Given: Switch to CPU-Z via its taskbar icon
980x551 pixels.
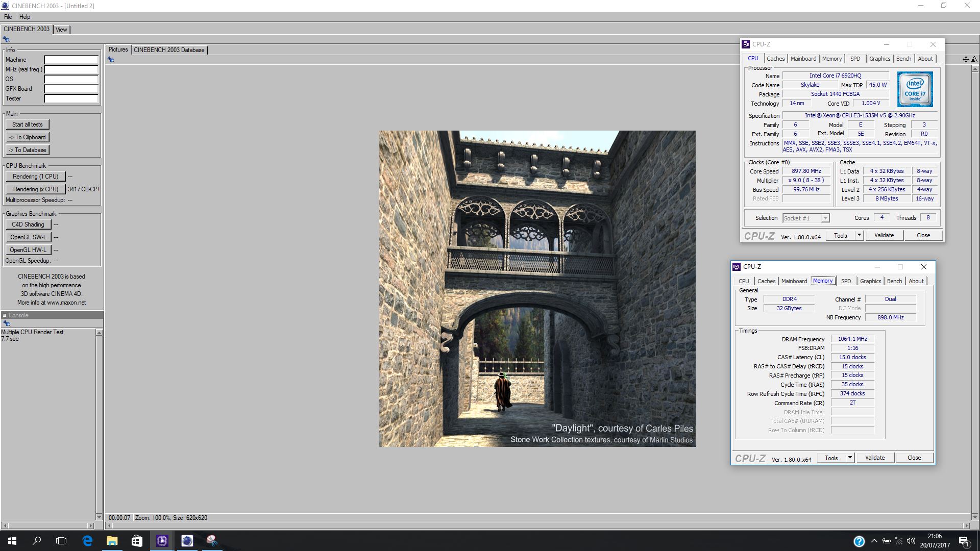Looking at the screenshot, I should pyautogui.click(x=162, y=541).
